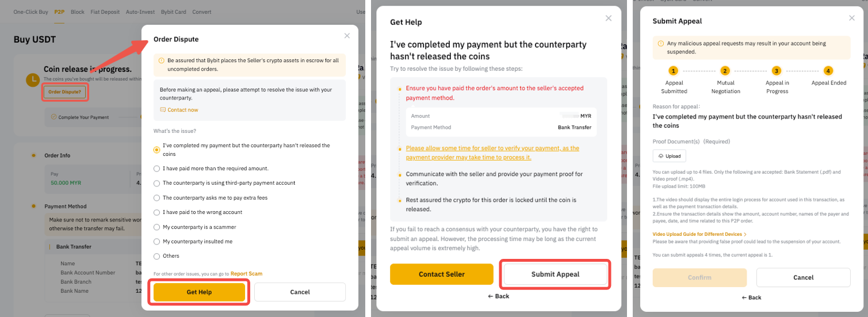This screenshot has height=317, width=868.
Task: Close the Order Dispute dialog
Action: point(347,36)
